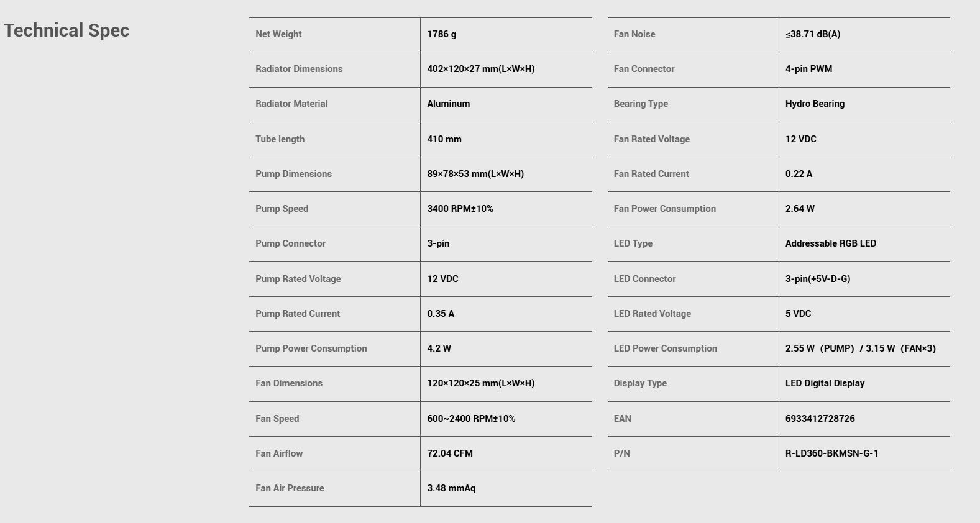Click the 1786 g weight value
This screenshot has width=980, height=523.
(x=442, y=34)
